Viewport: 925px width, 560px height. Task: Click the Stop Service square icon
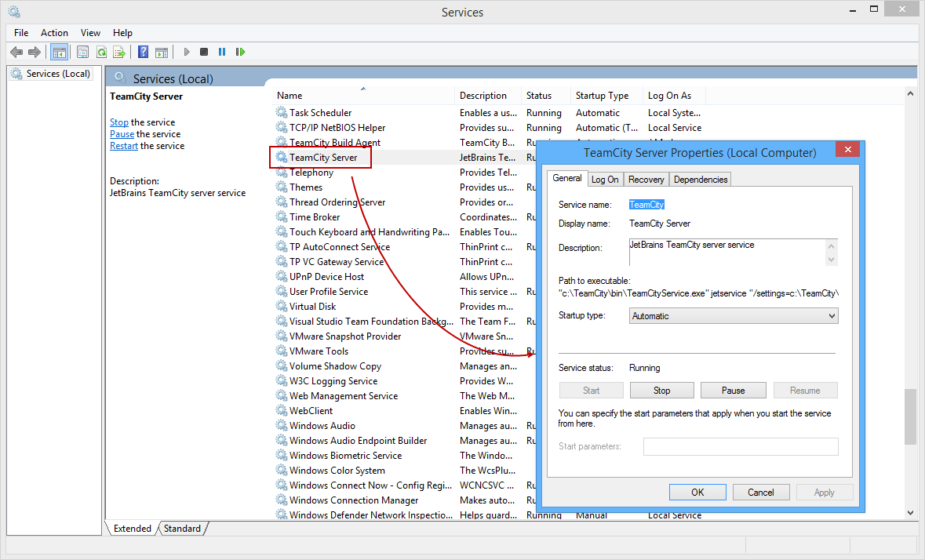203,52
